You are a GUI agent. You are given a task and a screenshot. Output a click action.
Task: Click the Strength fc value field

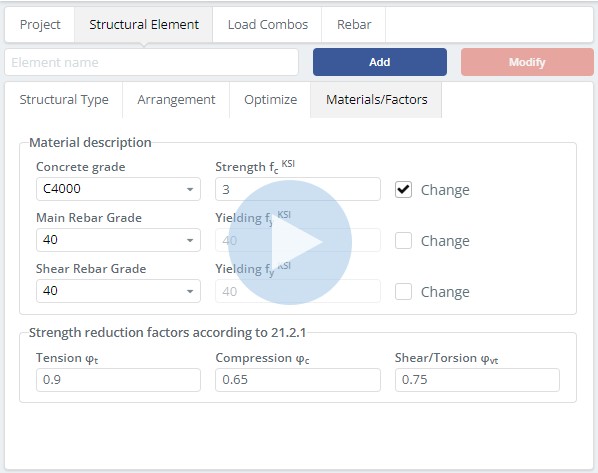coord(297,189)
